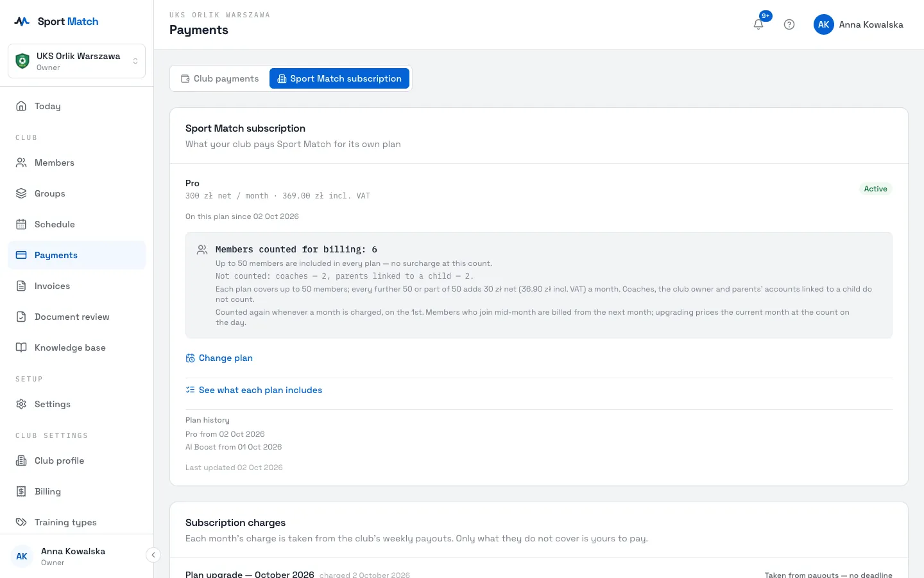This screenshot has height=578, width=924.
Task: Click the UKS Orlik Warszawa club crest
Action: pyautogui.click(x=22, y=61)
